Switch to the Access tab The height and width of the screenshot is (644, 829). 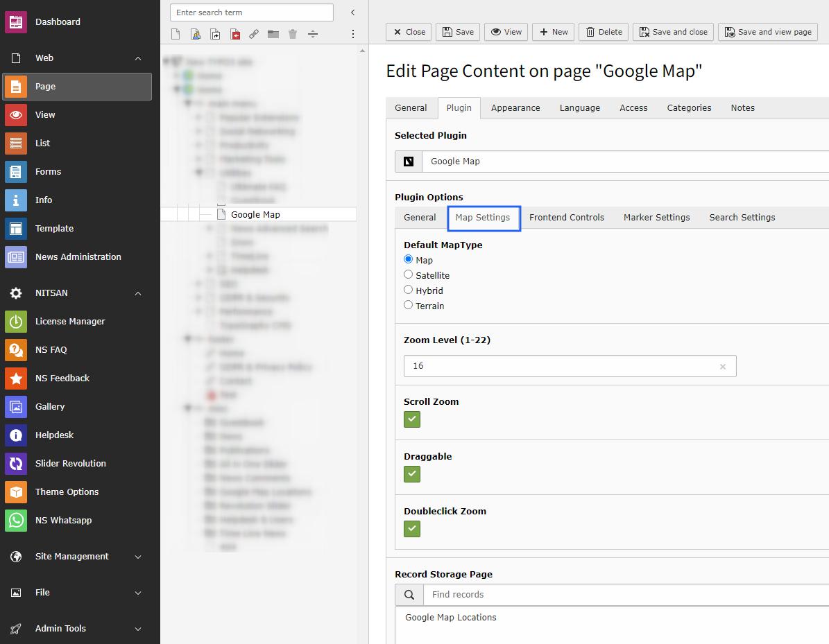pos(633,108)
